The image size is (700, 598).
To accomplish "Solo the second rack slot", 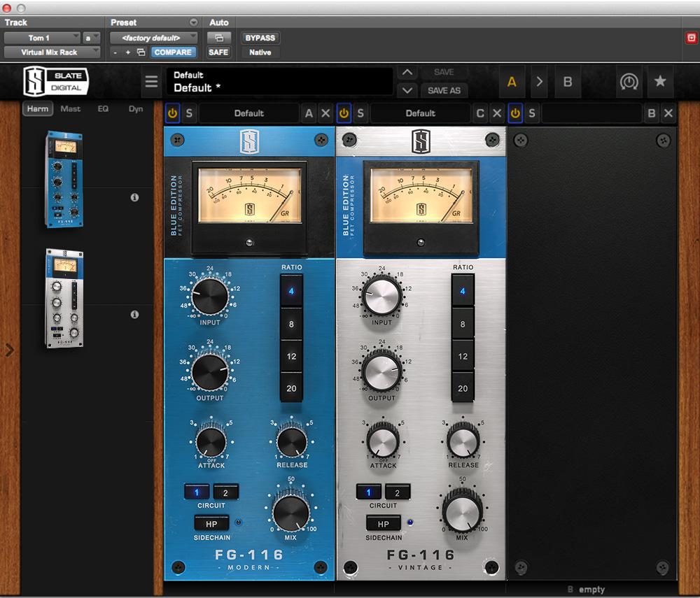I will pos(360,113).
